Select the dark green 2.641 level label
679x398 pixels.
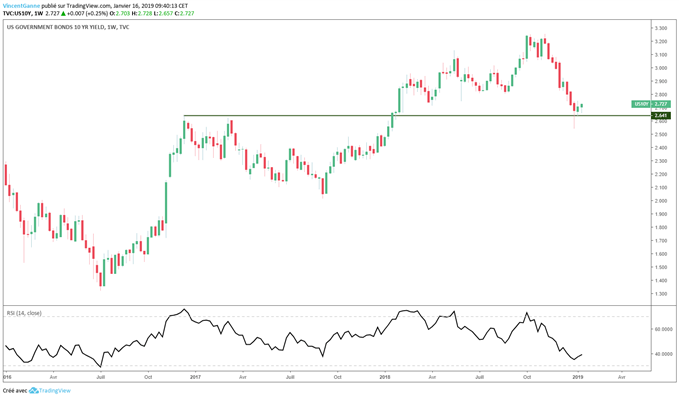pos(661,116)
